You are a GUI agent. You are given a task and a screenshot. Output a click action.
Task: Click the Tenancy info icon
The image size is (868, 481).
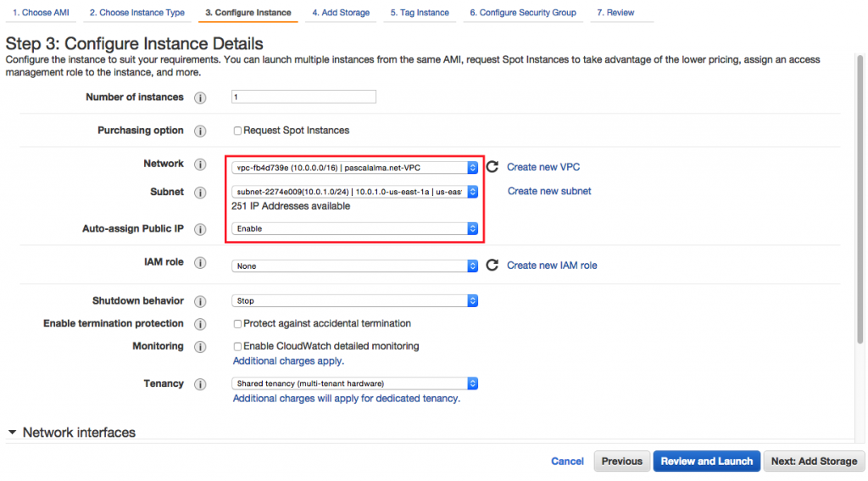201,384
